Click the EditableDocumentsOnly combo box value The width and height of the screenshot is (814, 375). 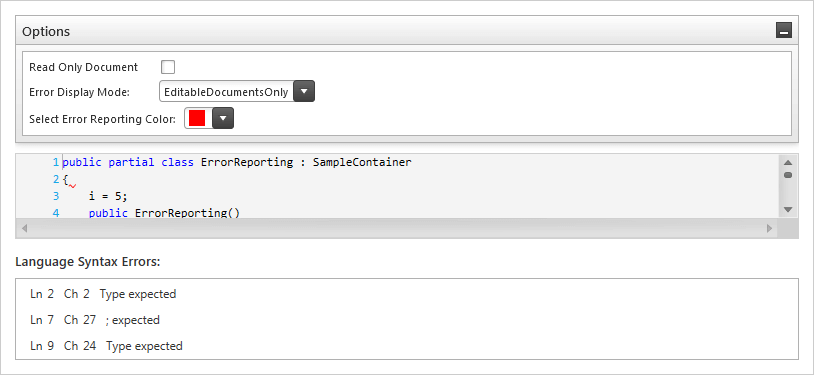coord(226,92)
